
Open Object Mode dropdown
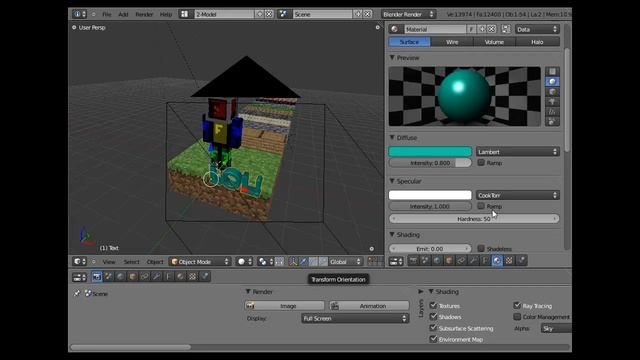(200, 262)
